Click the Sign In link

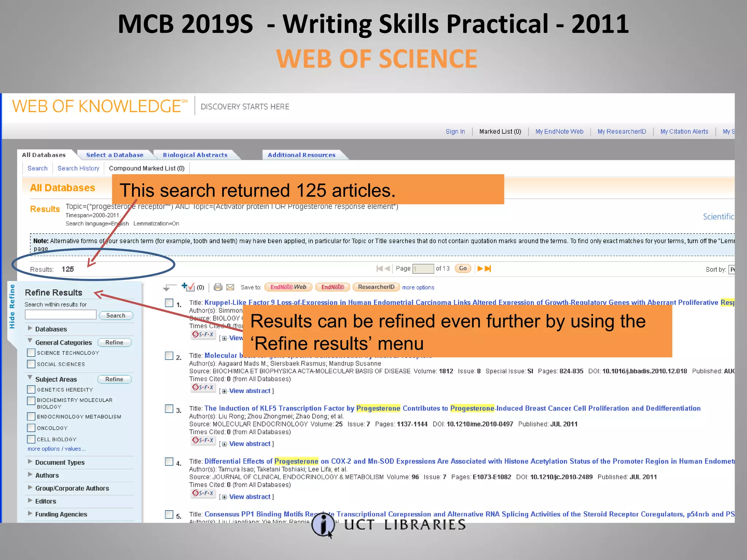[x=455, y=132]
